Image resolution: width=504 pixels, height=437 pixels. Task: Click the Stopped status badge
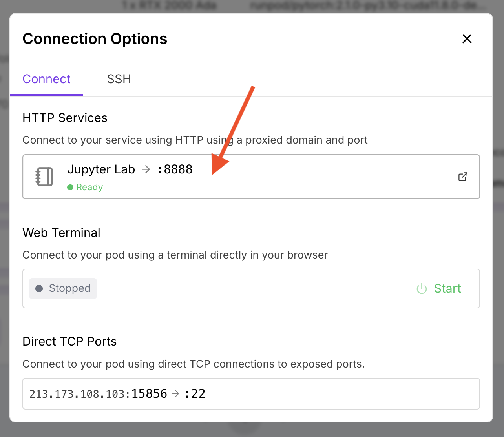(63, 288)
